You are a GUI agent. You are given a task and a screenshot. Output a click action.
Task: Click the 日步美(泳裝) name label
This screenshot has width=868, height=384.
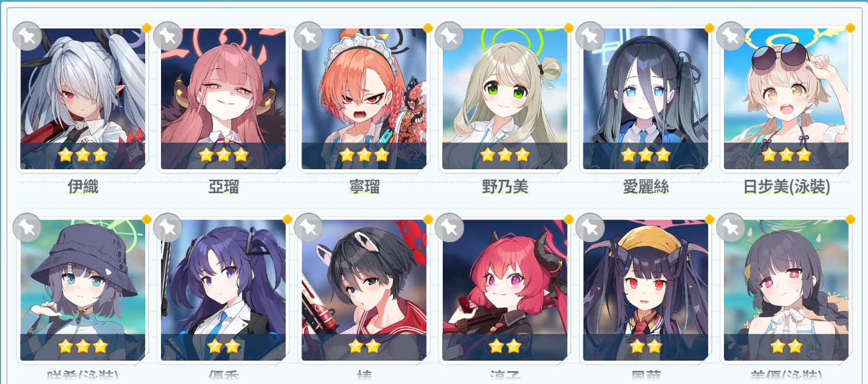(x=786, y=187)
